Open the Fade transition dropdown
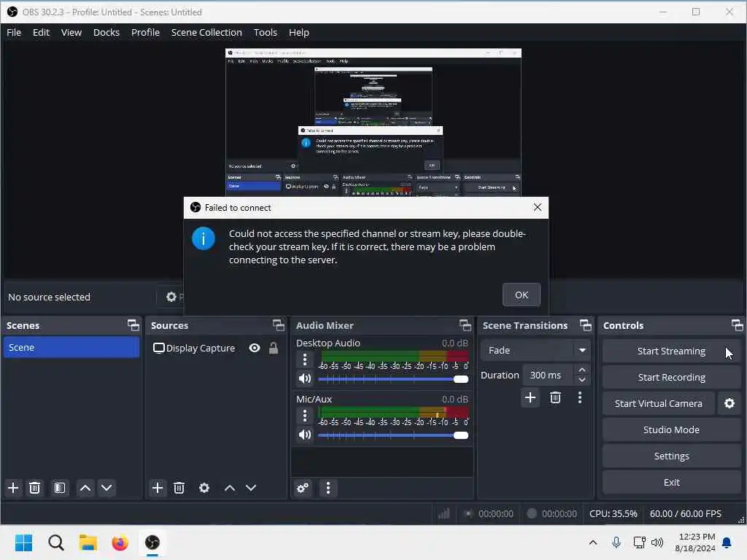The width and height of the screenshot is (747, 560). (x=535, y=351)
